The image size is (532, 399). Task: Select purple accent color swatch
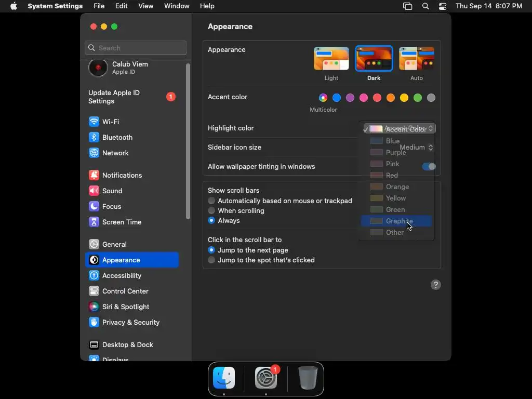[x=350, y=98]
